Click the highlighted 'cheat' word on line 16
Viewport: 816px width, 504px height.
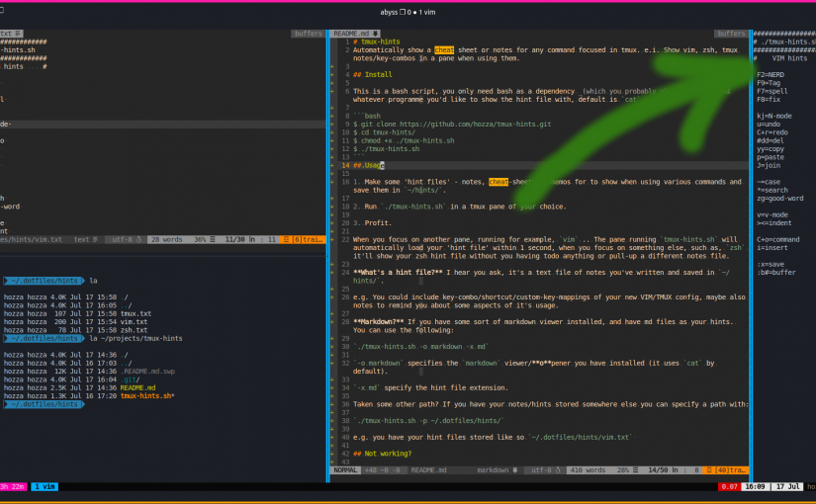(x=499, y=182)
